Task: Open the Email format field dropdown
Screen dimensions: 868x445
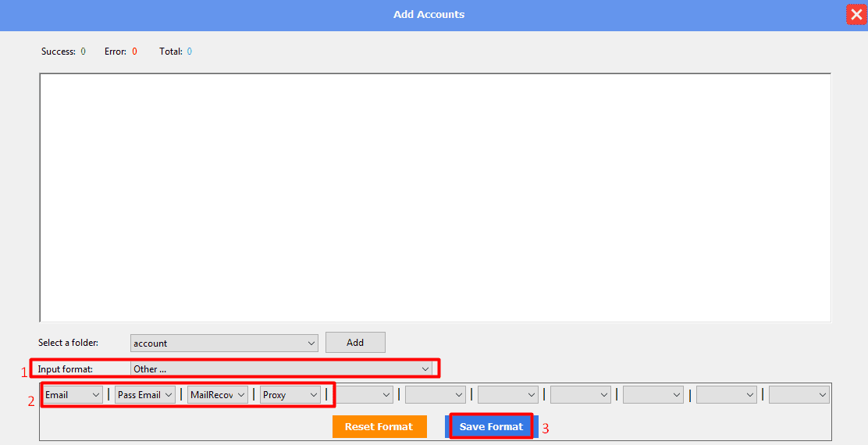Action: (73, 395)
